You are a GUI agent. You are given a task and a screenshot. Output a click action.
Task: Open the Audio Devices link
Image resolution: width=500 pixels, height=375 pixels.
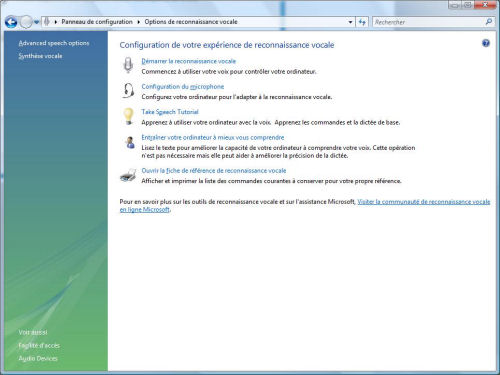[38, 359]
